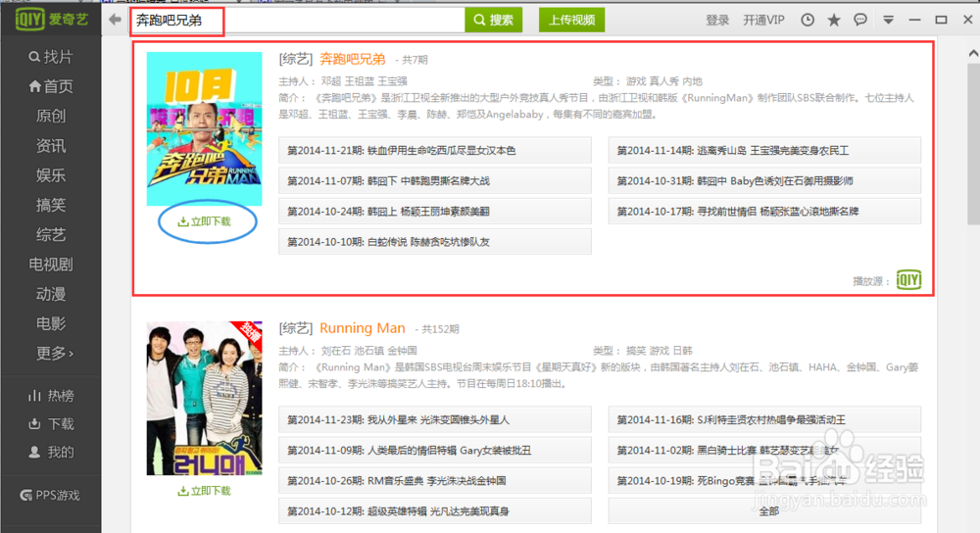980x533 pixels.
Task: Click host name 邓超
Action: pyautogui.click(x=331, y=81)
